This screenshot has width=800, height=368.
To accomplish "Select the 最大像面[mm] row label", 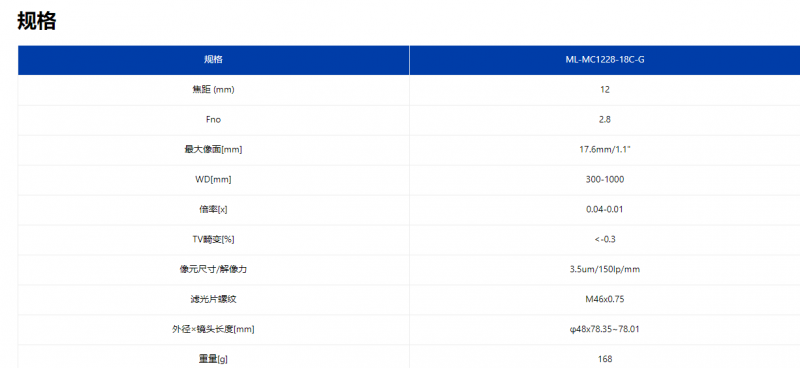I will pyautogui.click(x=213, y=150).
